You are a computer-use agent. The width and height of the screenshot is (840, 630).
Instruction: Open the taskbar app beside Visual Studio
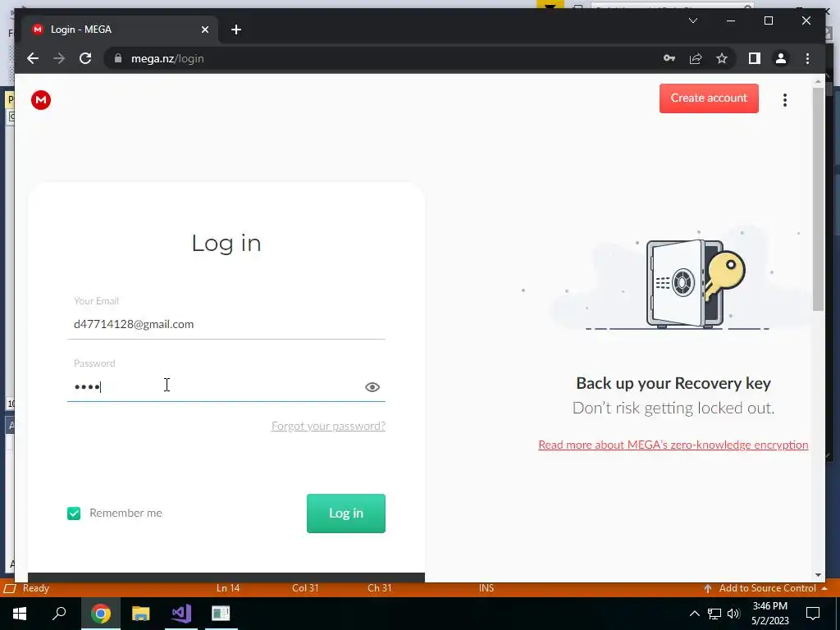click(x=221, y=614)
